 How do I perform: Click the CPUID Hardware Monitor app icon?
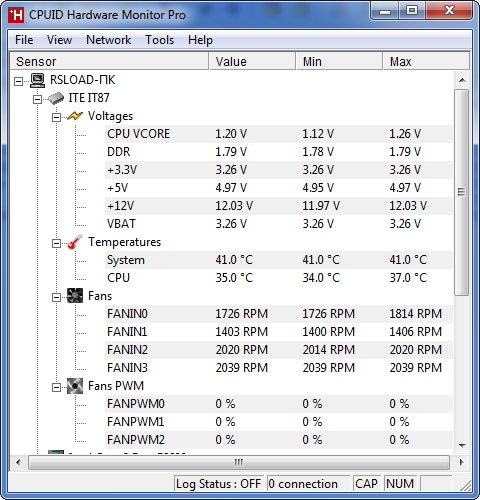pyautogui.click(x=16, y=15)
